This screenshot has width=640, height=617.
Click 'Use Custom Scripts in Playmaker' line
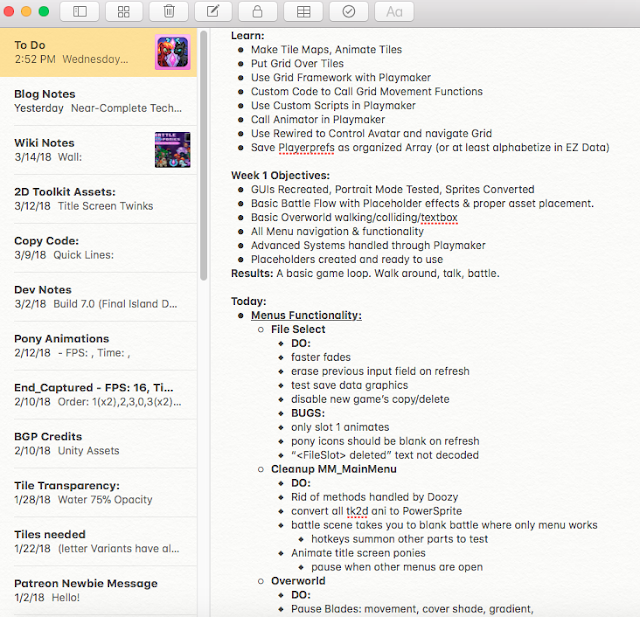pyautogui.click(x=333, y=106)
